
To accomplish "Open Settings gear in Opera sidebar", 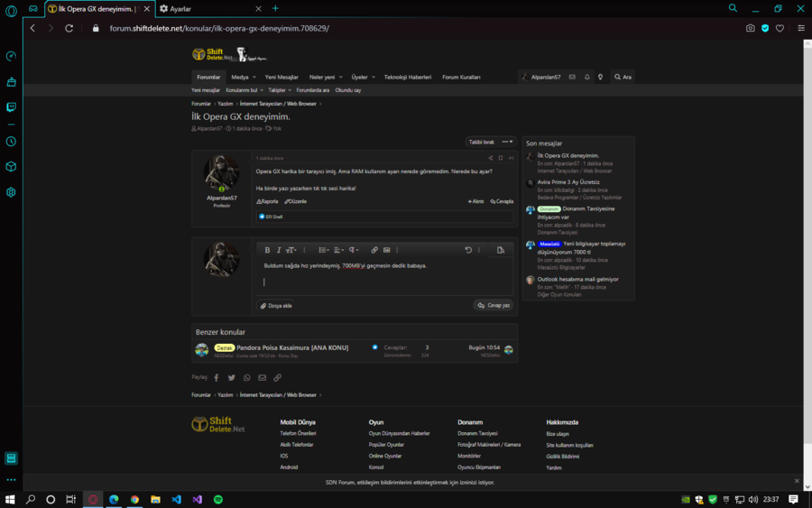I will pos(11,192).
